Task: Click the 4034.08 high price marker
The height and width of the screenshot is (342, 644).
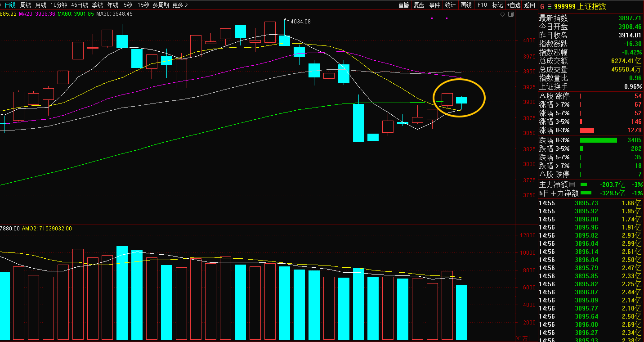Action: (300, 21)
